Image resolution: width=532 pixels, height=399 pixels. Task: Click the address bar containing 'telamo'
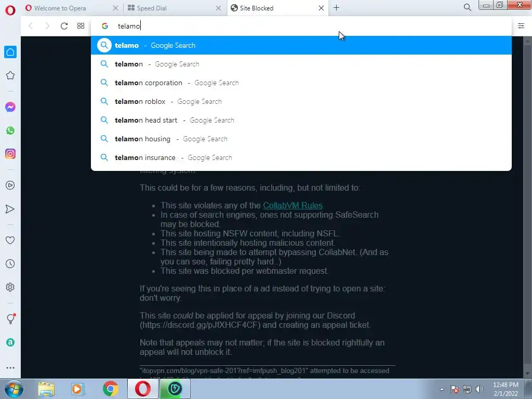coord(301,26)
